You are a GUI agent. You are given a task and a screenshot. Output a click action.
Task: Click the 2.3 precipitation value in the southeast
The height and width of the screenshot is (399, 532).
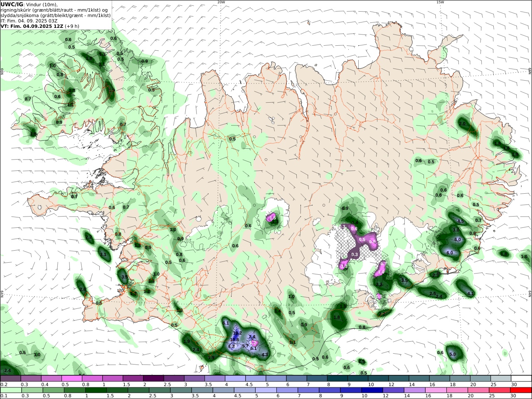(x=436, y=275)
